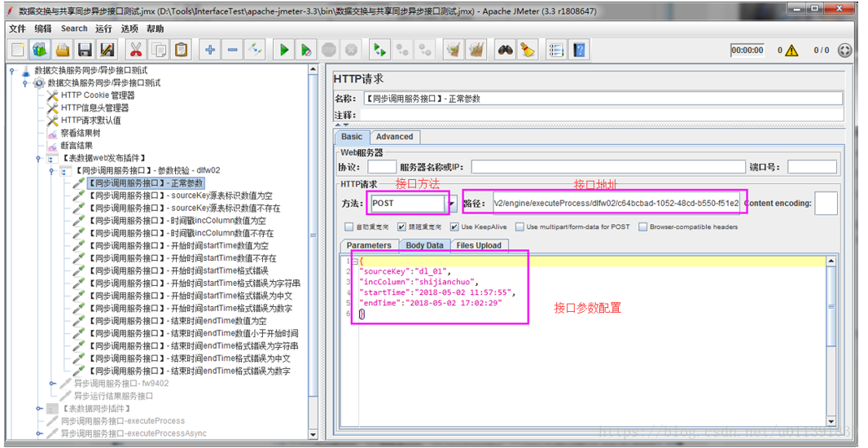The width and height of the screenshot is (868, 448).
Task: Click the Content encoding input field
Action: 826,204
